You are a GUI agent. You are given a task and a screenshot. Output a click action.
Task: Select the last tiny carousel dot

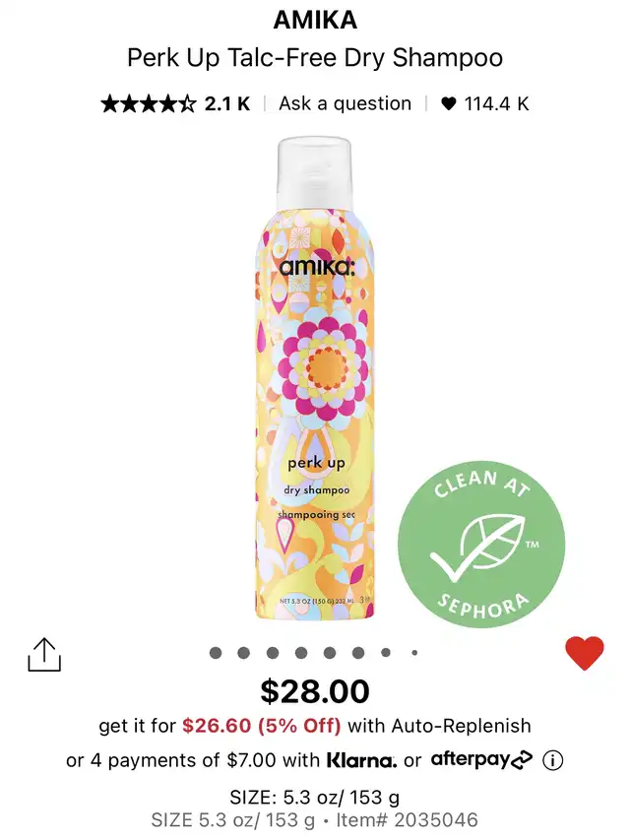pyautogui.click(x=414, y=653)
